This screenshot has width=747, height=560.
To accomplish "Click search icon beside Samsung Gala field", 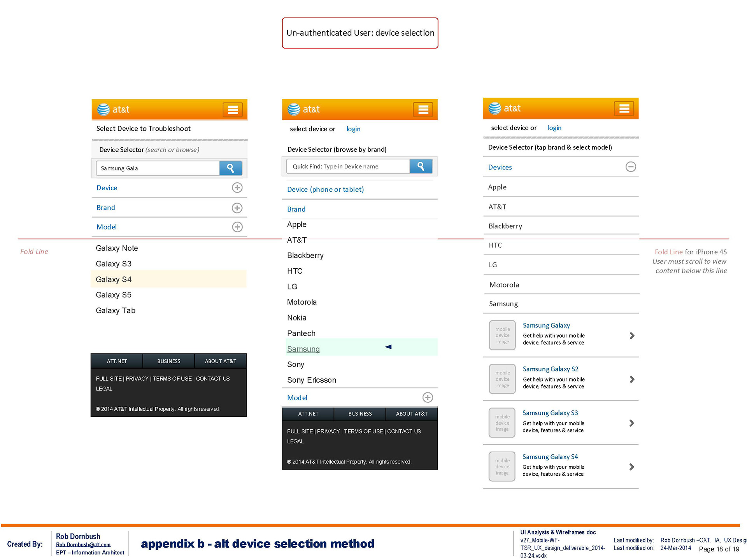I will click(x=231, y=168).
